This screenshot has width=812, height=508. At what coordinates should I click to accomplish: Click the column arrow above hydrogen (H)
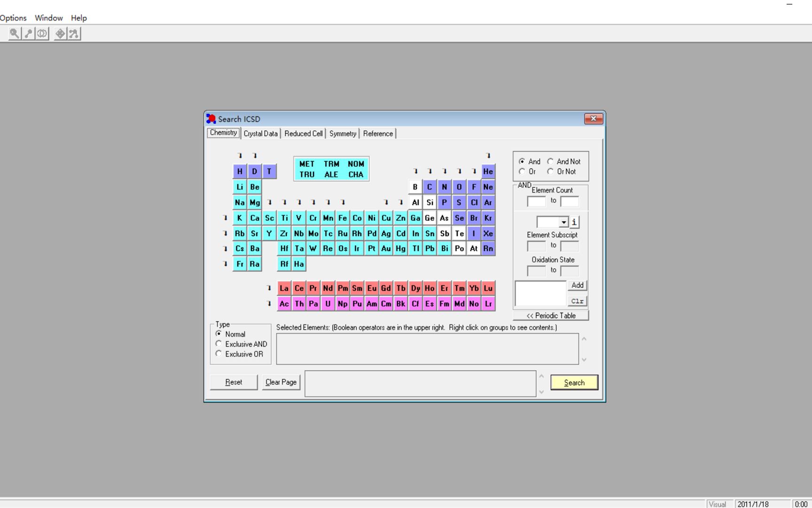(x=240, y=156)
